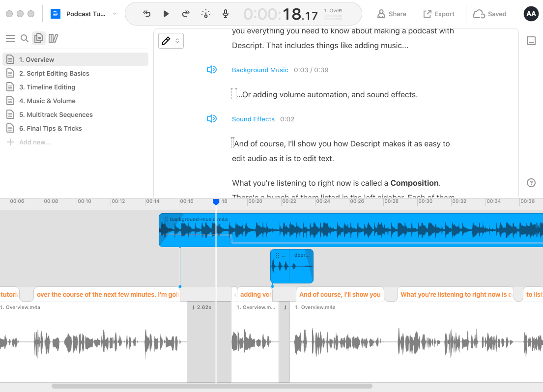Click the Redo arrow
Image resolution: width=543 pixels, height=392 pixels.
186,14
